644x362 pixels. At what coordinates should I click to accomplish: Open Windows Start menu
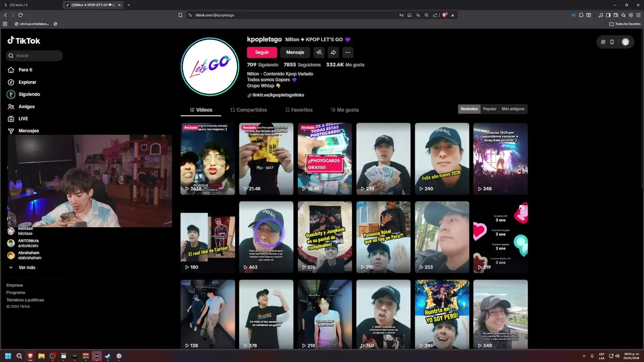pyautogui.click(x=8, y=356)
